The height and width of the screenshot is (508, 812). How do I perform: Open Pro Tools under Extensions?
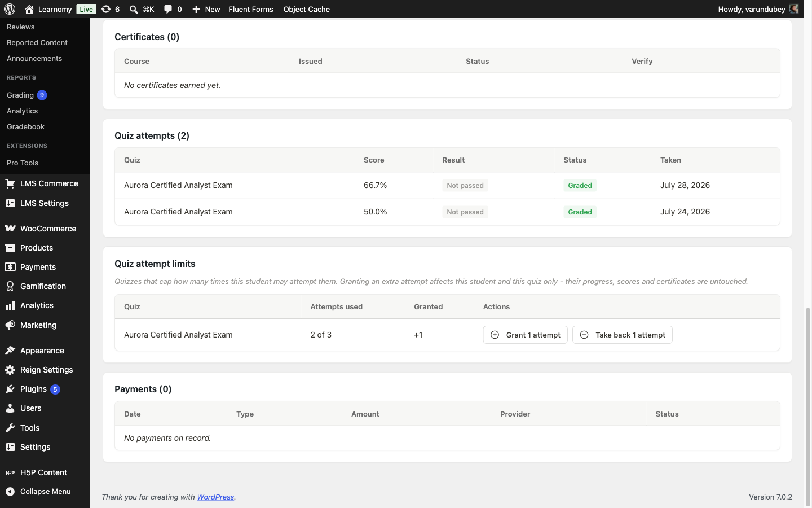click(23, 163)
